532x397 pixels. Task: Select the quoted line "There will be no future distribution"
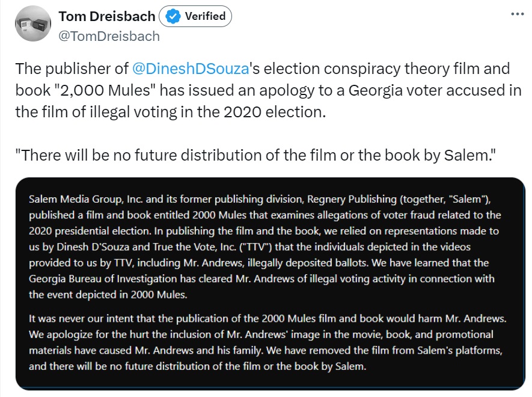coord(255,155)
